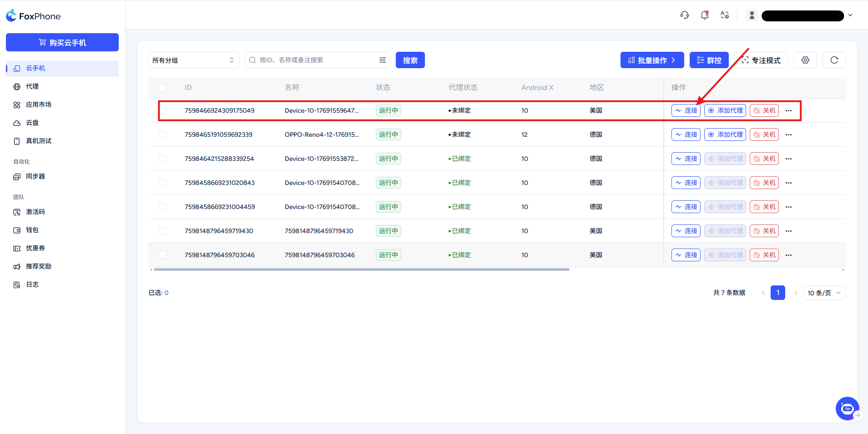Screen dimensions: 868x434
Task: Open the notifications bell
Action: click(x=704, y=15)
